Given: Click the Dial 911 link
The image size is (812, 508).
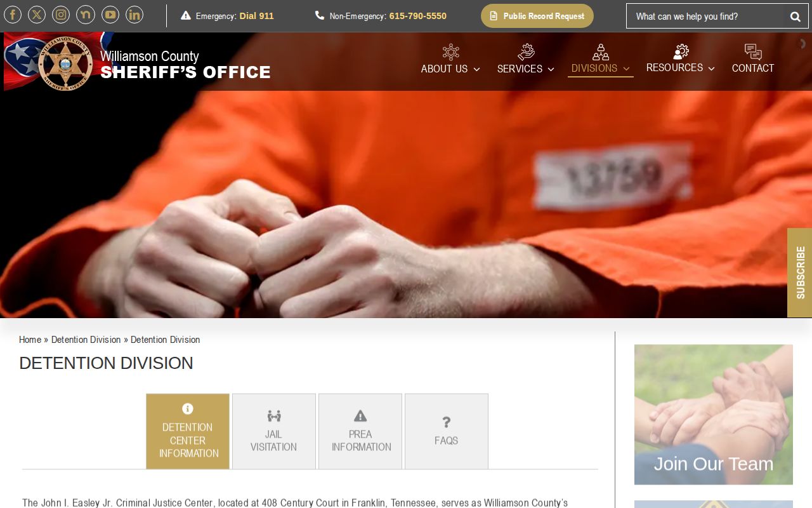Looking at the screenshot, I should pyautogui.click(x=257, y=16).
